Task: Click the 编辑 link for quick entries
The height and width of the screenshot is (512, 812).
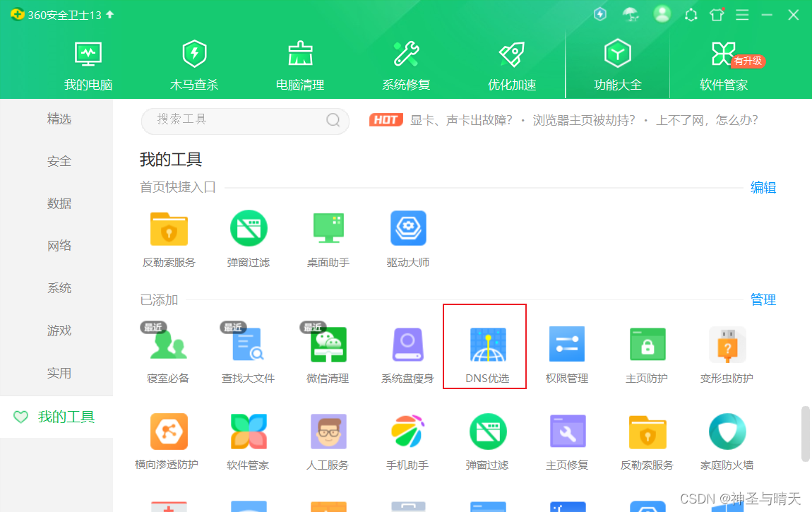Action: [763, 187]
